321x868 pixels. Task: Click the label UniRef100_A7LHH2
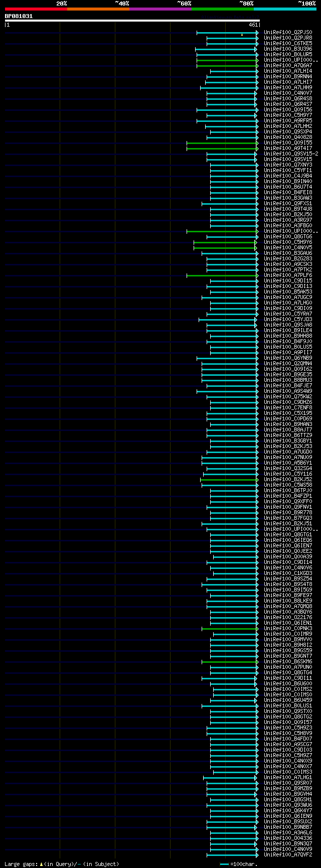click(x=288, y=126)
